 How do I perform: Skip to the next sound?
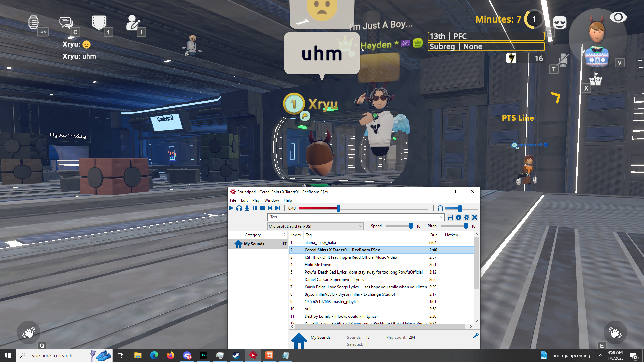point(278,208)
